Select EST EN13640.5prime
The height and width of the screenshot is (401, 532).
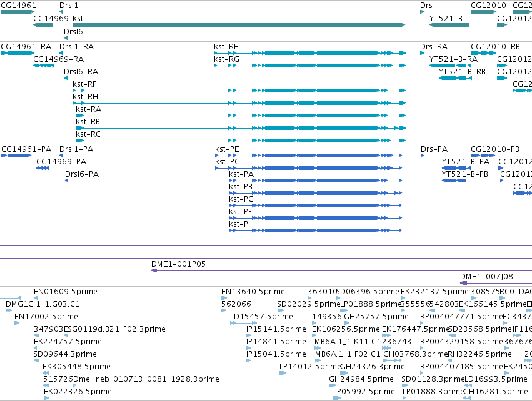(x=253, y=292)
